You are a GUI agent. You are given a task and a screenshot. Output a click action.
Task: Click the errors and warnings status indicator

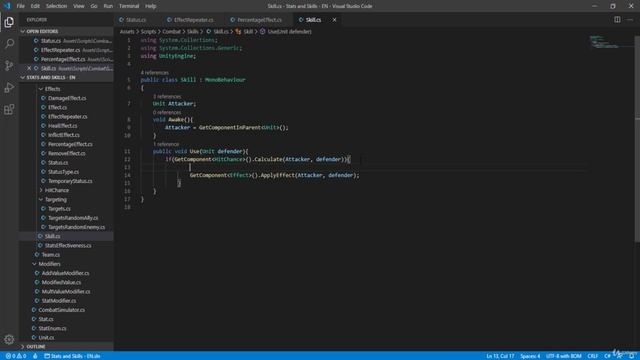pos(16,356)
